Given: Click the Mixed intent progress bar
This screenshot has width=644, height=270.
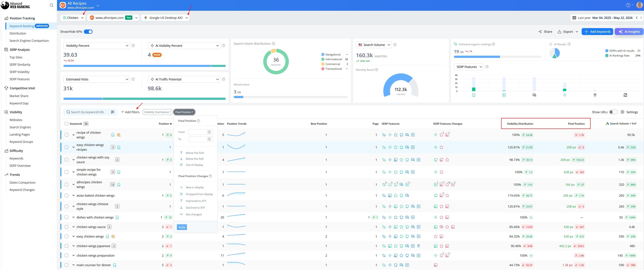Looking at the screenshot, I should 291,97.
